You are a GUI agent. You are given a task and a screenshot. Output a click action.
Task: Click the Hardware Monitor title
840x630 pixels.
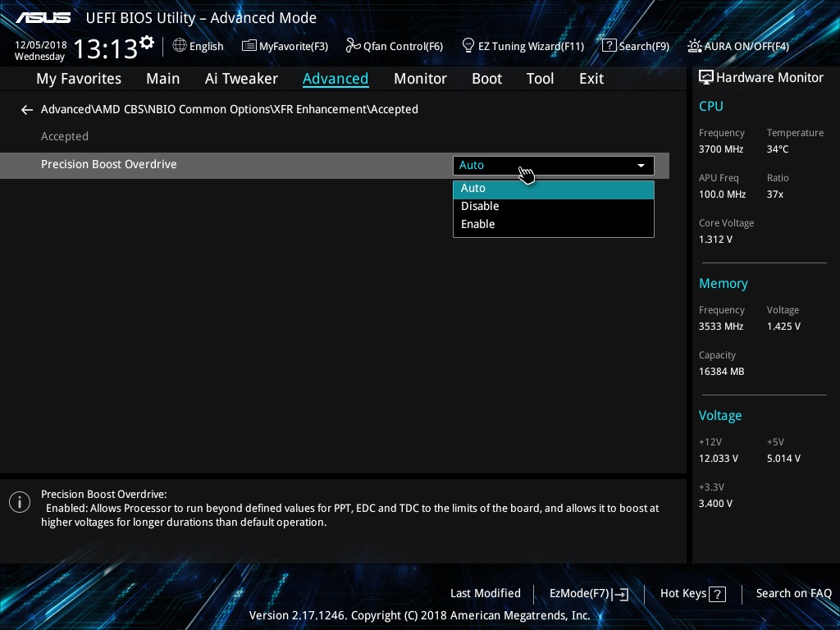click(769, 78)
